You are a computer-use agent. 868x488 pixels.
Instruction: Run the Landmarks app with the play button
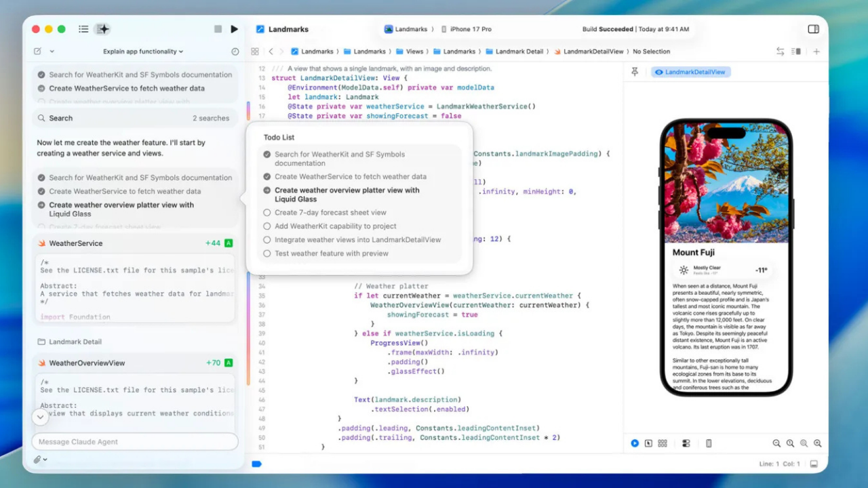click(234, 28)
